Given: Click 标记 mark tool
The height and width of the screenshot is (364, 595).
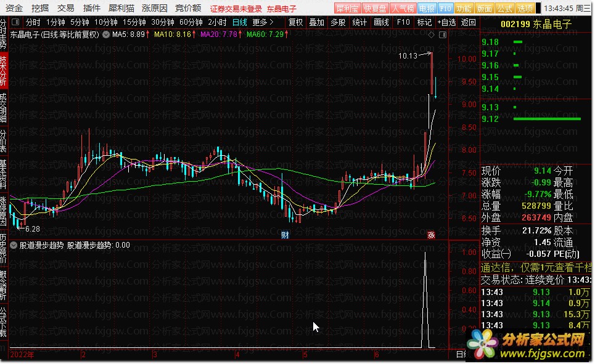Looking at the screenshot, I should coord(424,22).
